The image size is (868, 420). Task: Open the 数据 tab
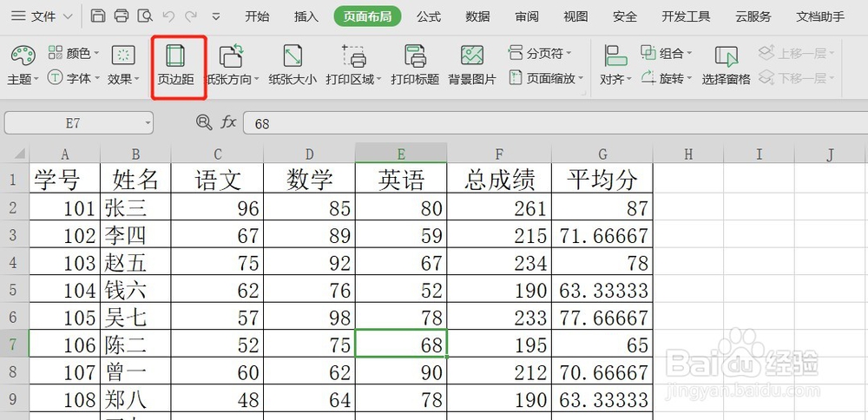click(477, 16)
